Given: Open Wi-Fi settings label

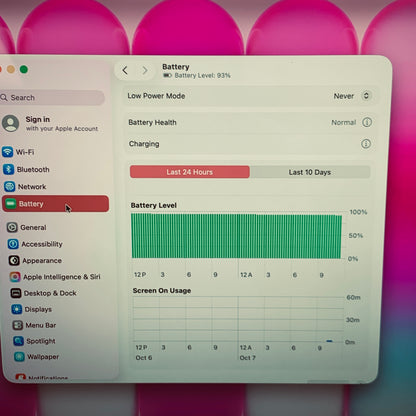Looking at the screenshot, I should coord(25,152).
